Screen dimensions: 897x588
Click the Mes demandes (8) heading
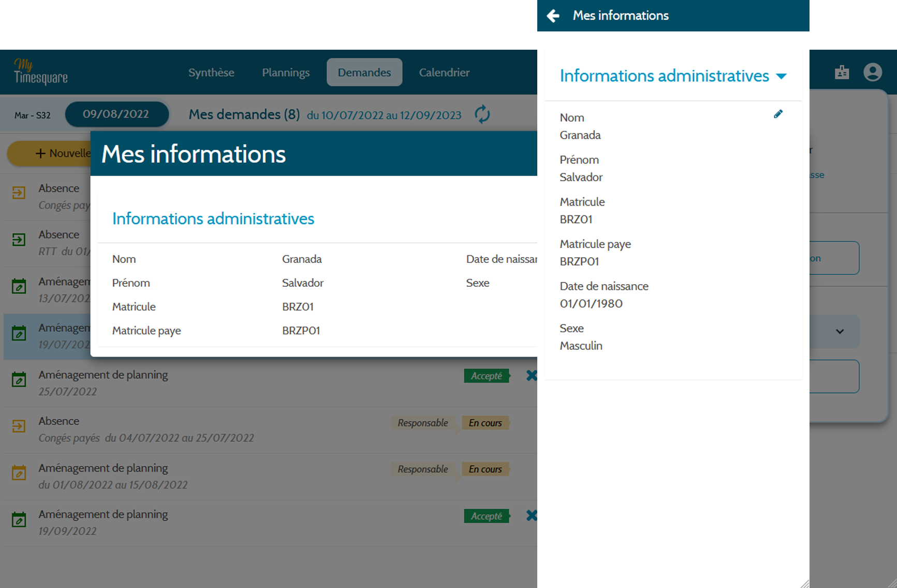pos(244,114)
